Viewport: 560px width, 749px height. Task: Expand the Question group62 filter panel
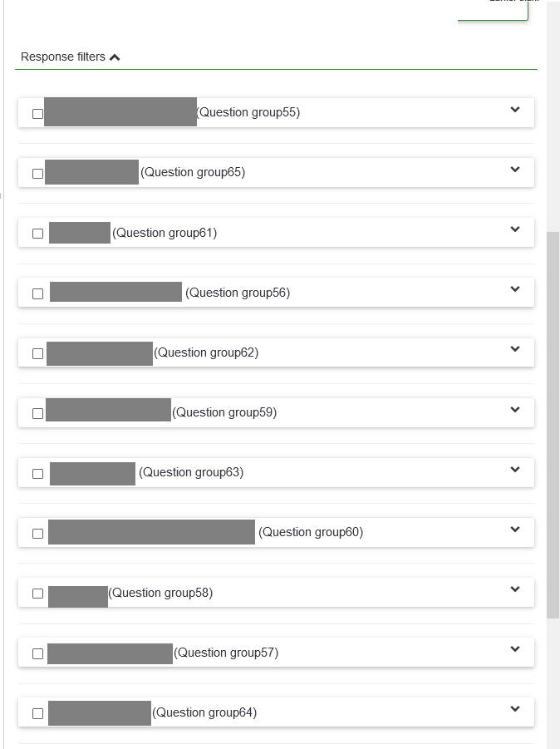pyautogui.click(x=515, y=349)
